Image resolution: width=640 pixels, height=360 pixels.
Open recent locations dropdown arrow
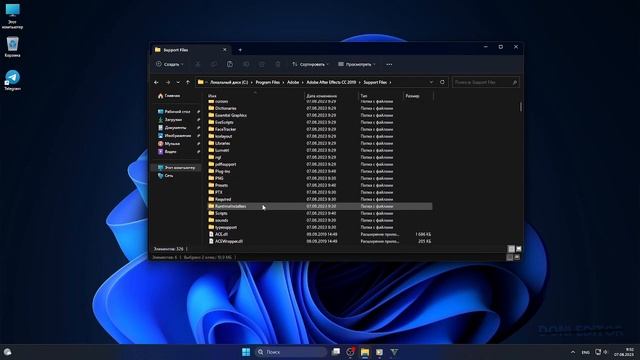coord(178,82)
